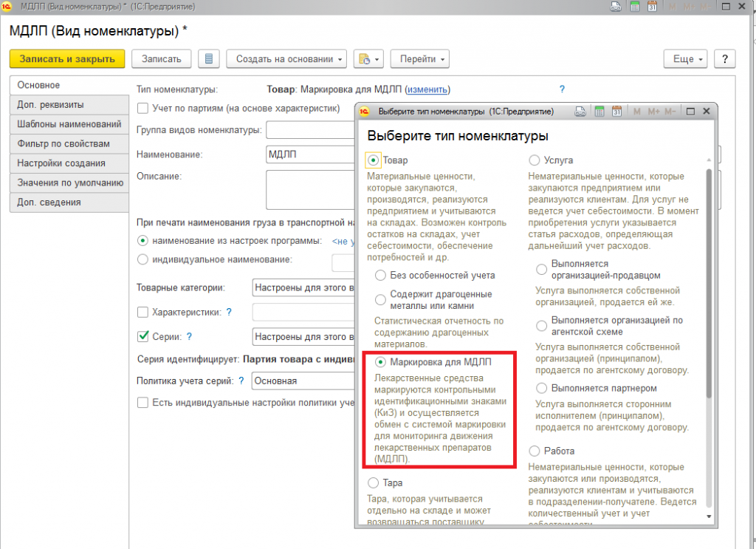This screenshot has height=549, width=756.
Task: Switch to Доп. реквизиты tab
Action: tap(69, 105)
